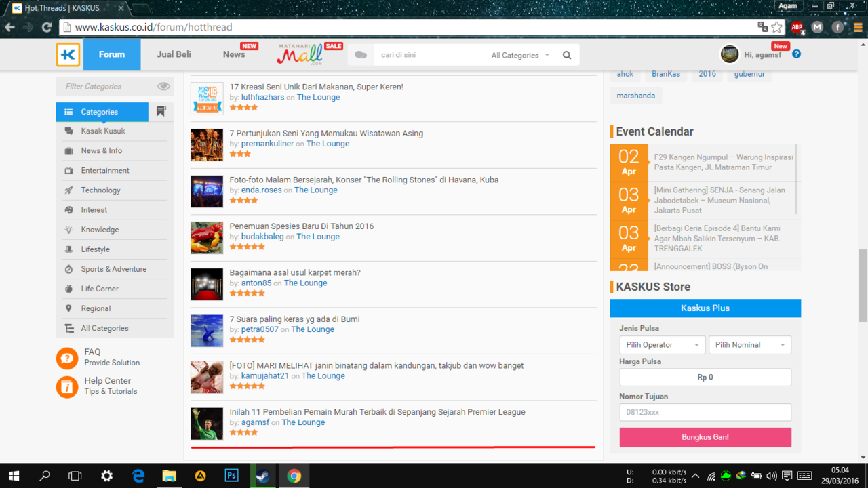Select the Categories sidebar tab

102,112
